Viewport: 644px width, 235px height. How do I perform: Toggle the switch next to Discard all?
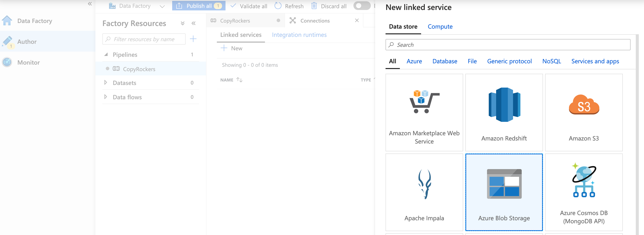(x=362, y=6)
